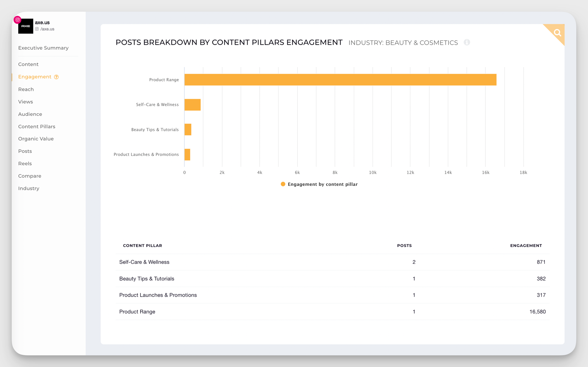Click the Instagram glyph next to /axe.us handle
Screen dimensions: 588x367
[x=37, y=29]
